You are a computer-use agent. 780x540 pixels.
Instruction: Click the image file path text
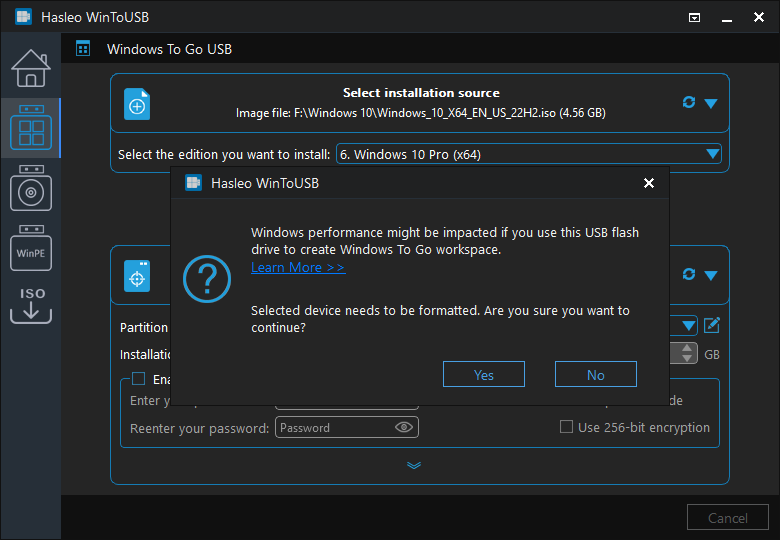421,113
